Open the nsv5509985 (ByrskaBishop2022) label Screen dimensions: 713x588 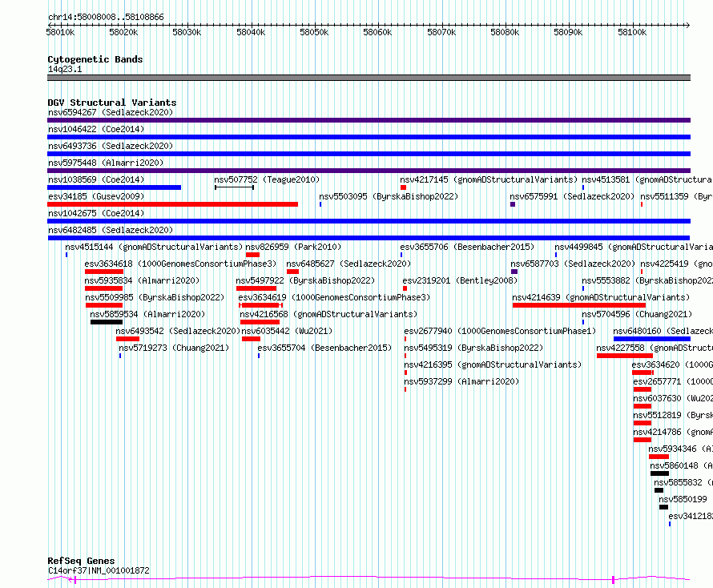click(155, 297)
